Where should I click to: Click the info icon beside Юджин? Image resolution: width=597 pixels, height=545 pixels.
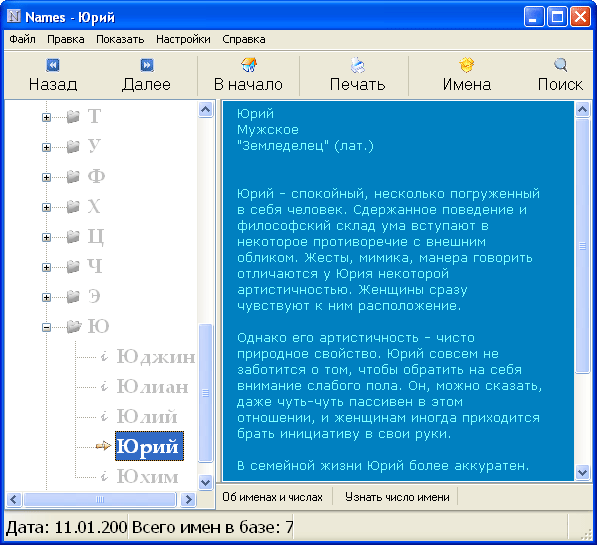[104, 356]
